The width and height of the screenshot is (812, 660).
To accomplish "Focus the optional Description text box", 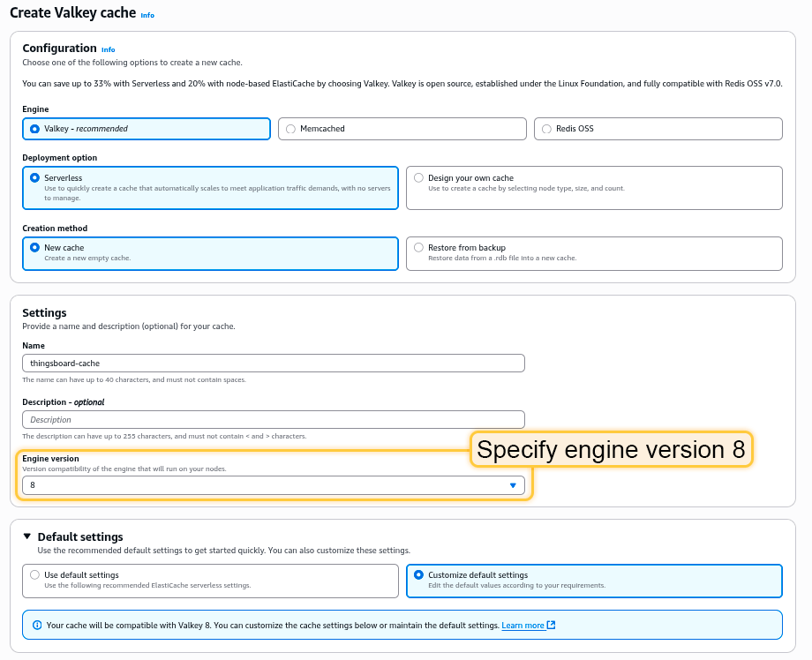I will coord(273,420).
